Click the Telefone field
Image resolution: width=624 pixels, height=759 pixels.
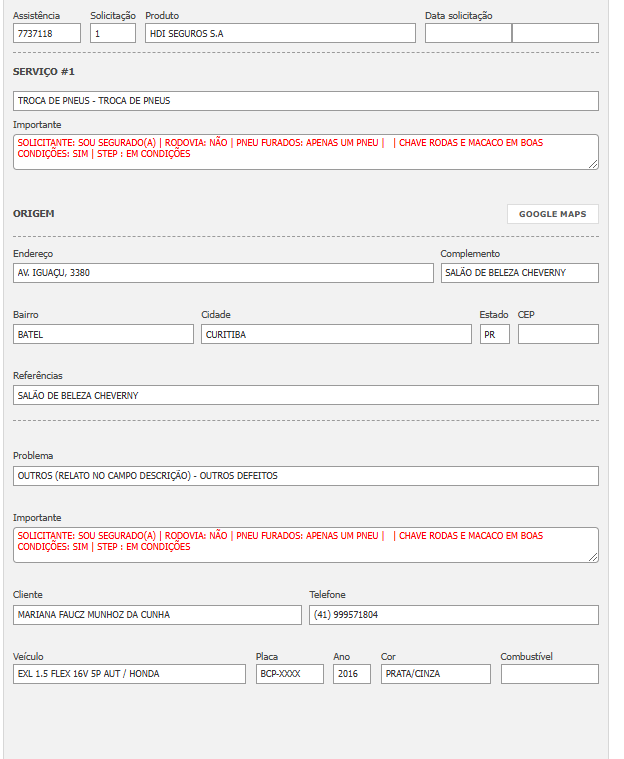pyautogui.click(x=453, y=615)
